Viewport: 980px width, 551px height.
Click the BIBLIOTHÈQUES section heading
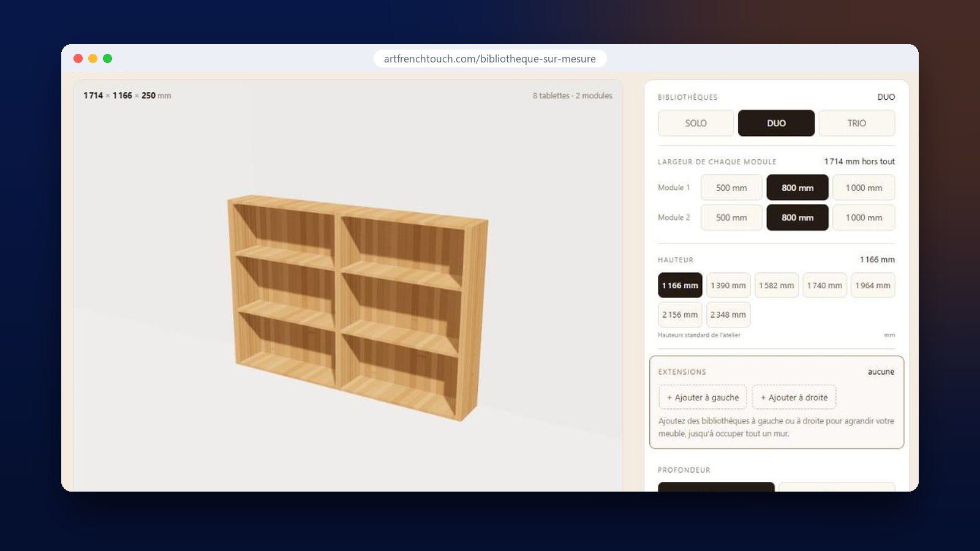[x=688, y=97]
